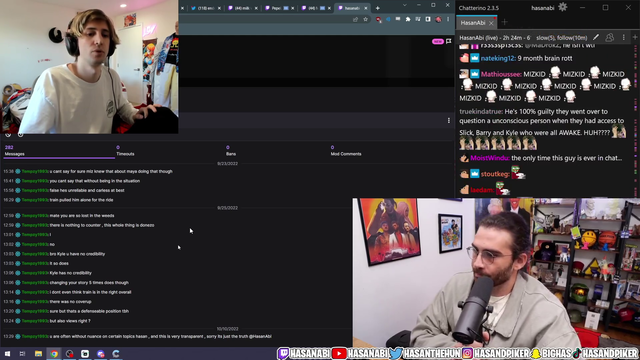Click message 'train pulled him alone for the ride'
Image resolution: width=640 pixels, height=360 pixels.
click(81, 200)
